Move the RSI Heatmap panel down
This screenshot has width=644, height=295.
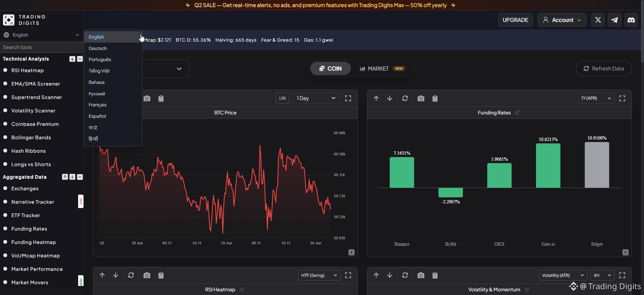tap(116, 275)
